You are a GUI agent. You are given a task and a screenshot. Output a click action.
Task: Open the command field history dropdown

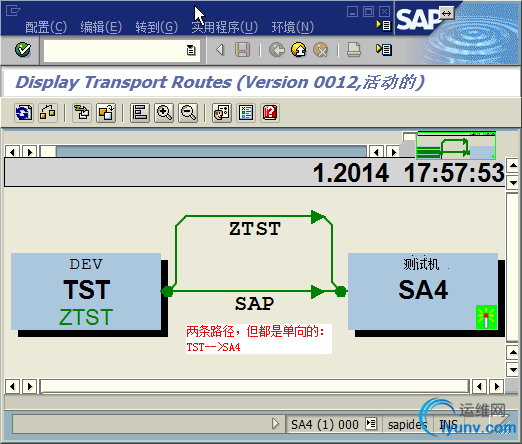pos(191,50)
